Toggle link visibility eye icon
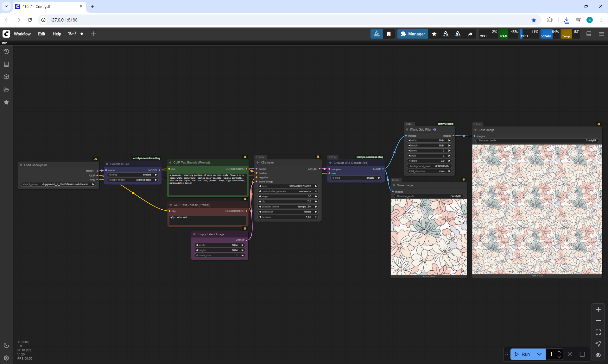Screen dimensions: 608x364 point(598,355)
